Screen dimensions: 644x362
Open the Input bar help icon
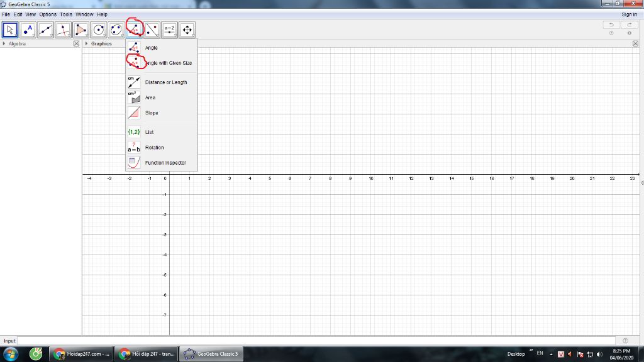625,341
